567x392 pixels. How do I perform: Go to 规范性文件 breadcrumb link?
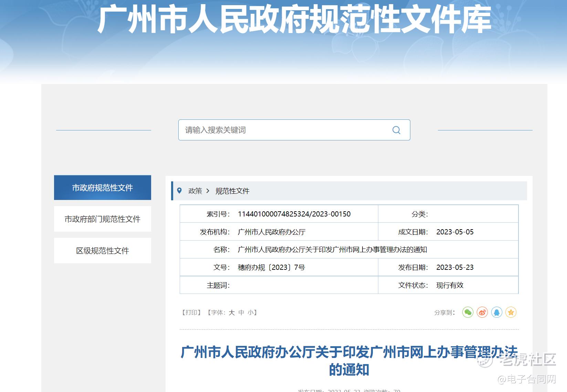click(232, 191)
